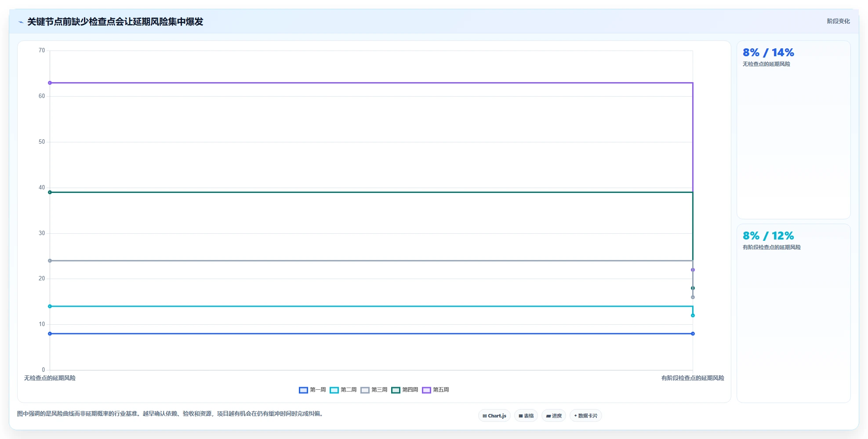This screenshot has height=439, width=868.
Task: Click the y-axis tick label 10
Action: pyautogui.click(x=42, y=324)
